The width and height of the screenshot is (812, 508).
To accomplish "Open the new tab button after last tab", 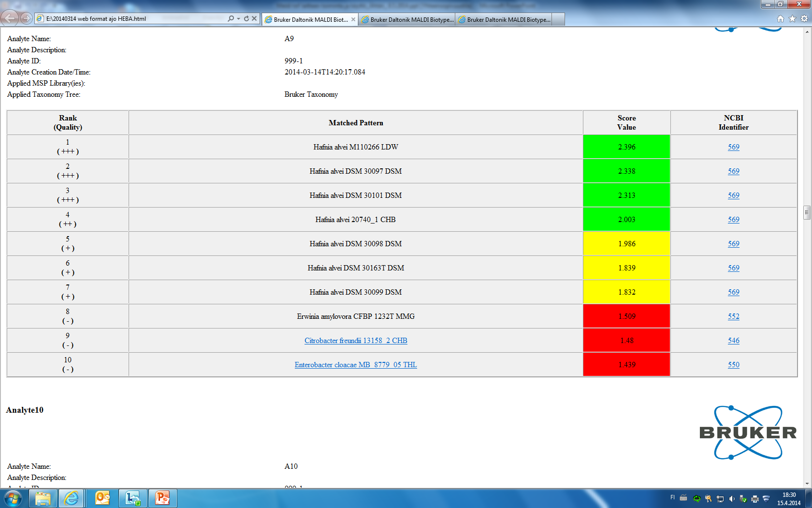I will click(x=558, y=19).
